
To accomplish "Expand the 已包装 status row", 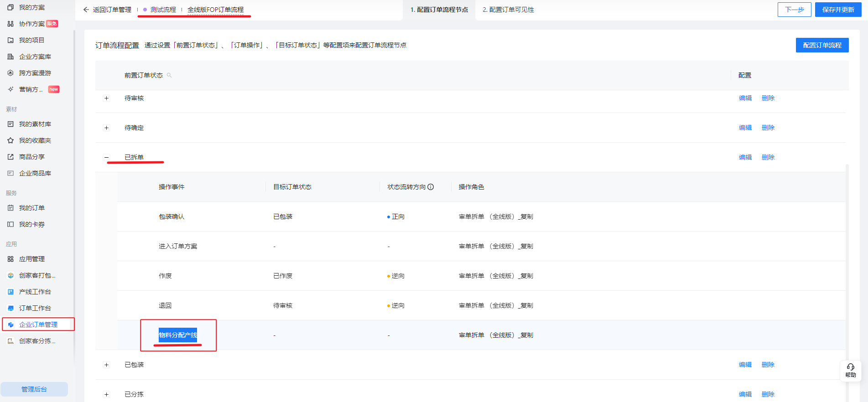I will pyautogui.click(x=107, y=365).
